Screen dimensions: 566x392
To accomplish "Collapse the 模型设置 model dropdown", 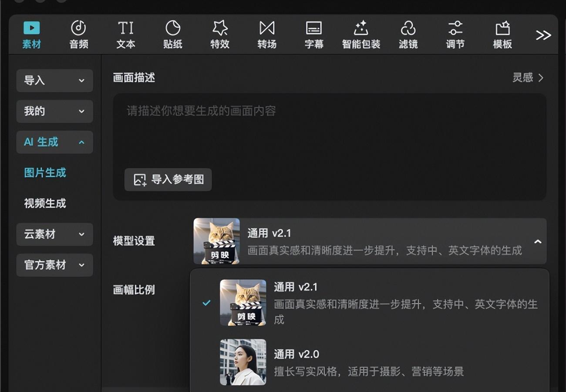I will (x=370, y=241).
